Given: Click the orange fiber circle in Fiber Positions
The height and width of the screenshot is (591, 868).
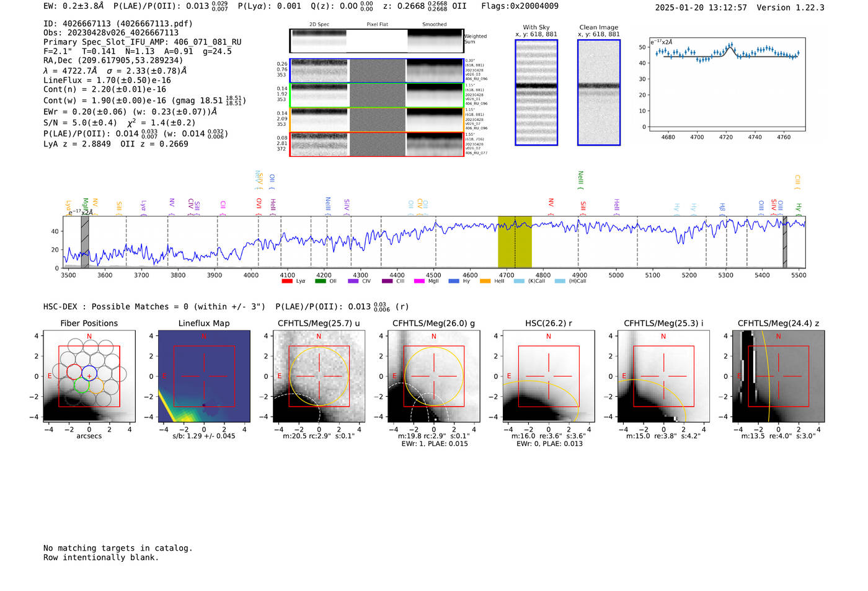Looking at the screenshot, I should click(x=96, y=387).
